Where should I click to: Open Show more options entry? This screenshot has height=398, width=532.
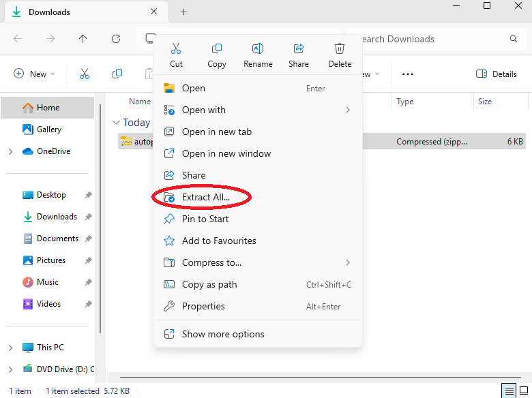(x=223, y=334)
